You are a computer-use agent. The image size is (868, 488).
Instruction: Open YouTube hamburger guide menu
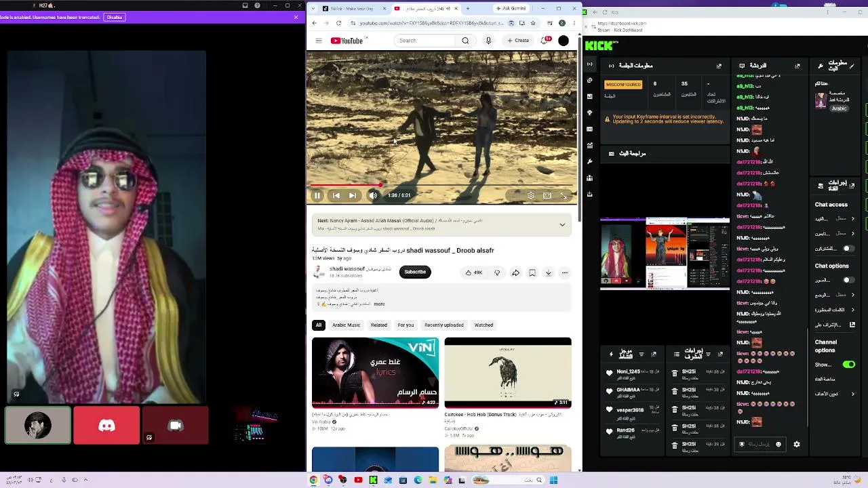[319, 41]
